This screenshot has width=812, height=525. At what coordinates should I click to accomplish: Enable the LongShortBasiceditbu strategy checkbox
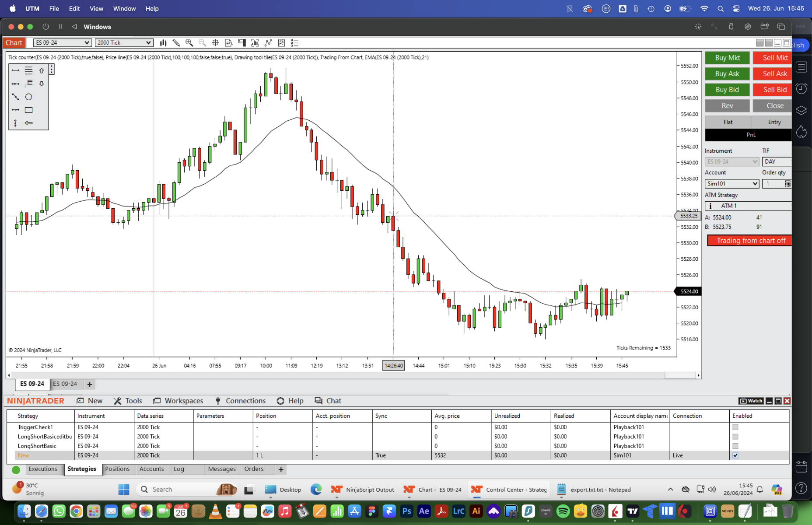pyautogui.click(x=735, y=437)
